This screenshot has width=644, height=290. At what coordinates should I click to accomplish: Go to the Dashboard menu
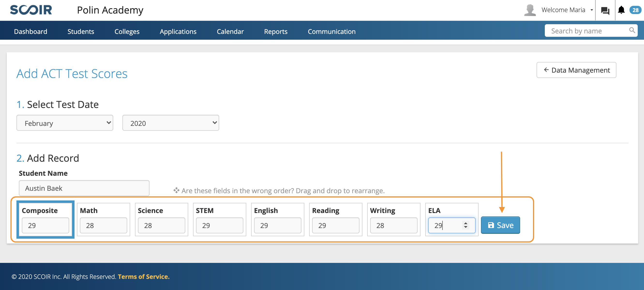(30, 31)
